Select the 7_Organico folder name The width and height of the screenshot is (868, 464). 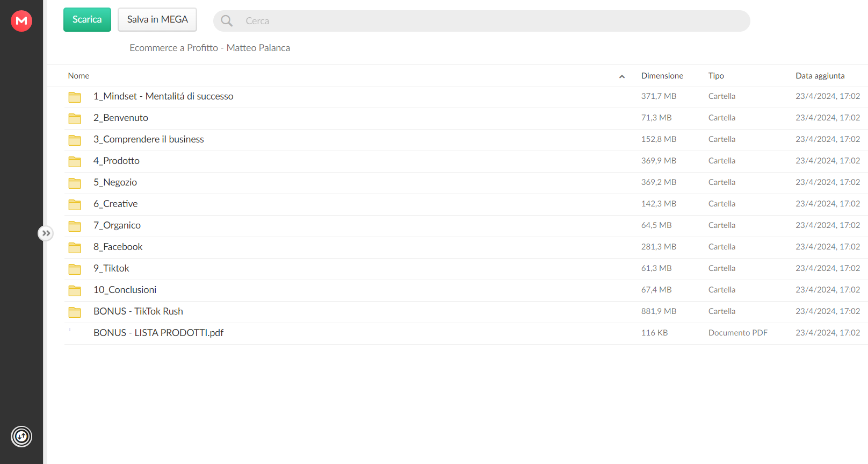(x=117, y=225)
